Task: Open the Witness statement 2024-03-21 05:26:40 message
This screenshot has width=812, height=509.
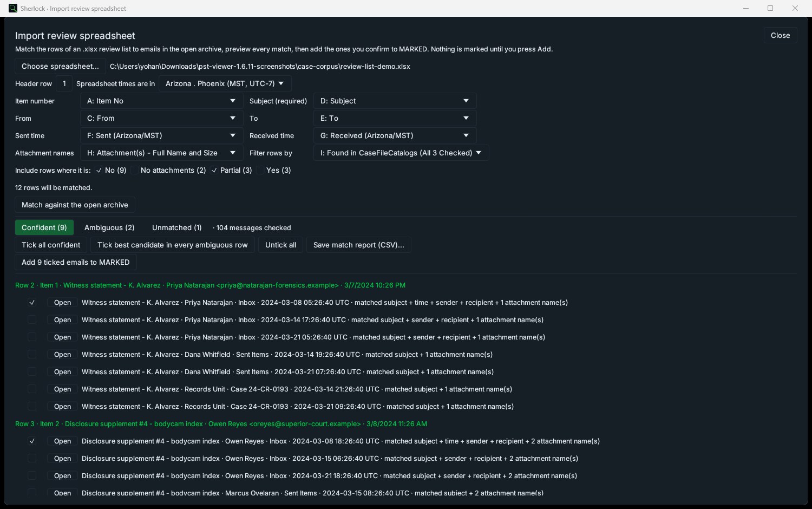Action: click(62, 337)
